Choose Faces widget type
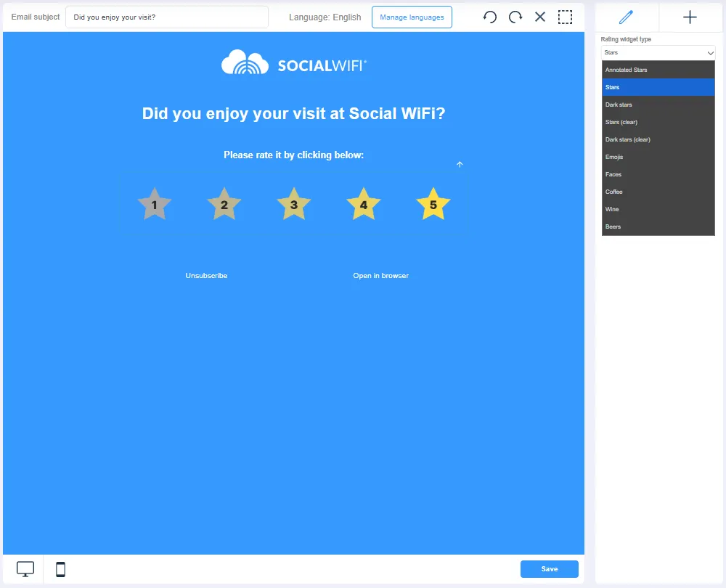The image size is (726, 588). coord(658,174)
